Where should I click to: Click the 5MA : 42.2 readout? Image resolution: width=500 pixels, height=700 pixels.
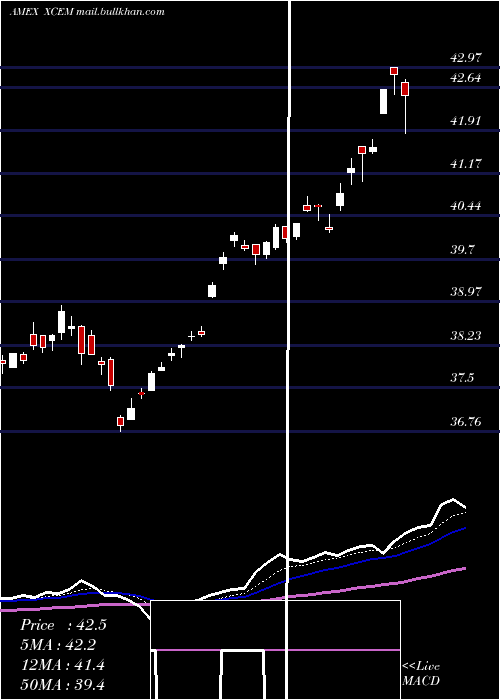pos(58,645)
